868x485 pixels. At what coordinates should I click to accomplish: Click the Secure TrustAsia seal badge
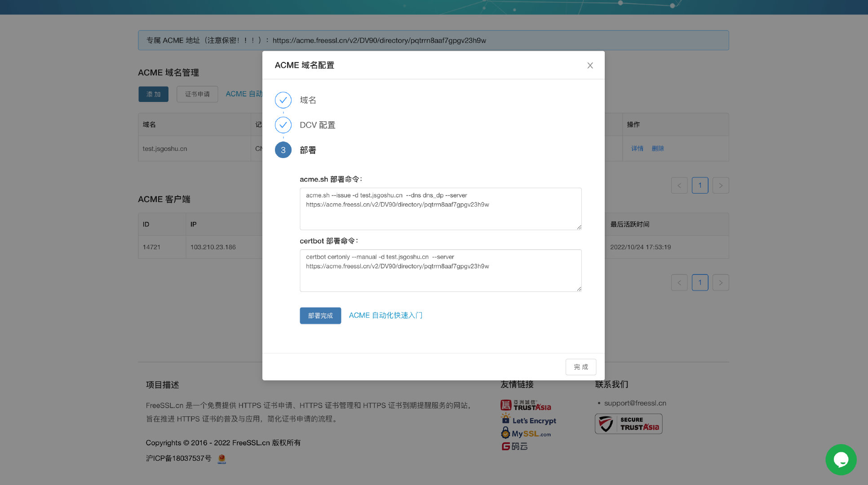pos(629,424)
